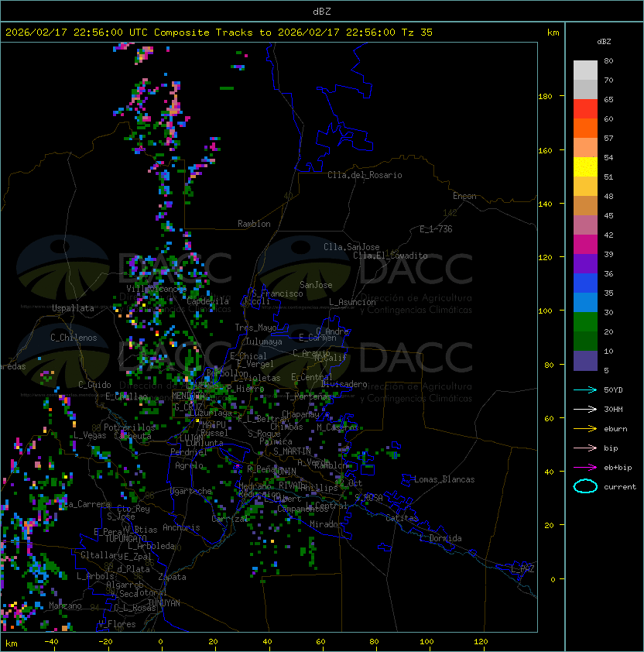Click the L_Vegas place label
The image size is (644, 652).
pyautogui.click(x=90, y=435)
